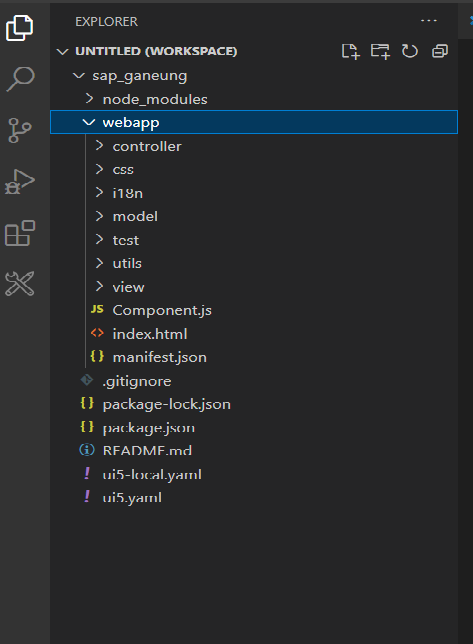
Task: Open manifest.json file
Action: point(254,357)
